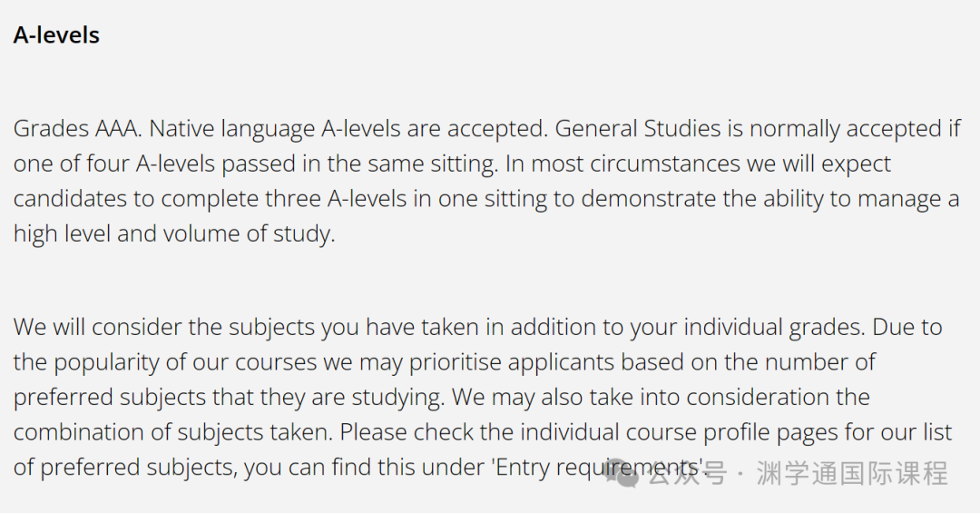Click the WeChat logo icon in watermark
Viewport: 980px width, 513px height.
click(623, 474)
